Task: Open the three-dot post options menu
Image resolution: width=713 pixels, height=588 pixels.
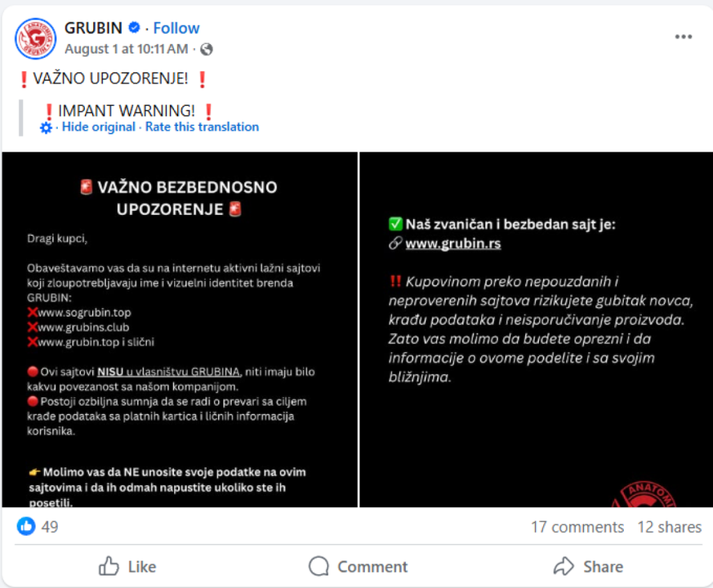Action: click(x=683, y=37)
